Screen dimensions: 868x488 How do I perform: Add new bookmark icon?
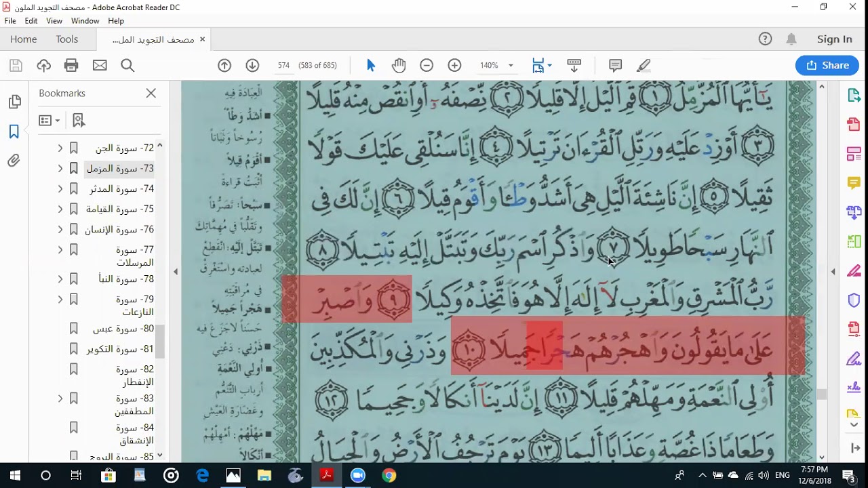tap(79, 121)
